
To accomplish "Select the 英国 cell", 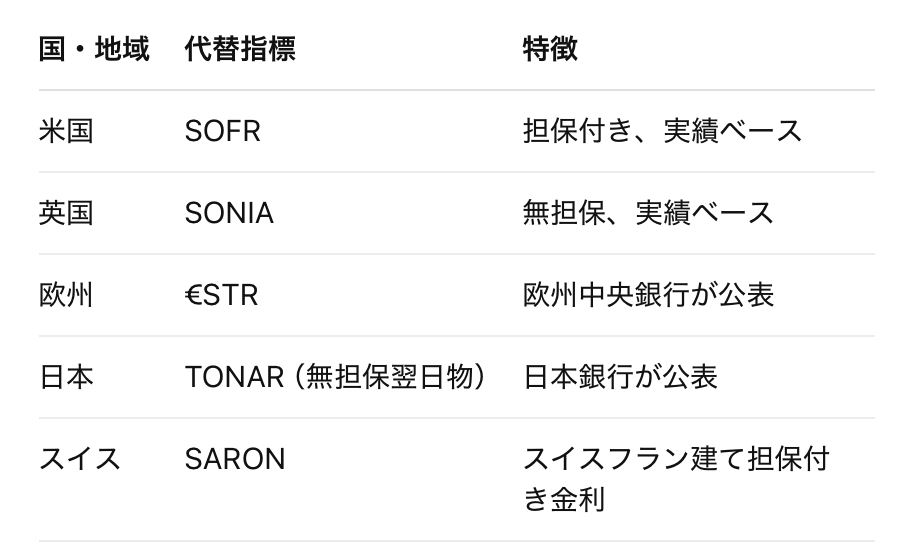I will pos(66,213).
